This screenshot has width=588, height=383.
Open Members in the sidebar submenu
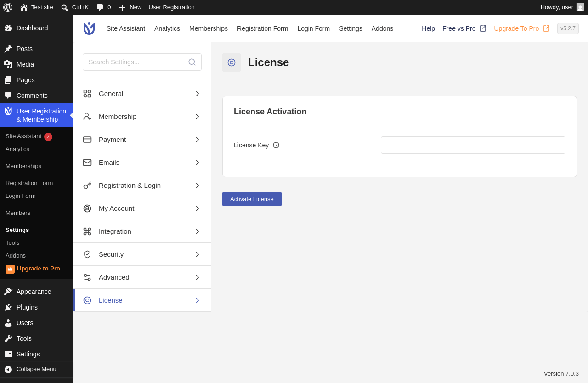point(18,213)
